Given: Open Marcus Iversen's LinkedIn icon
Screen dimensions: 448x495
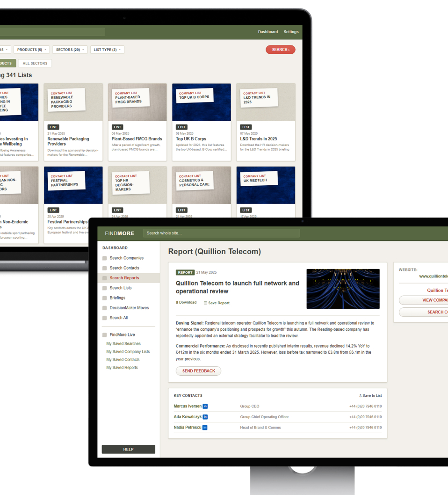Looking at the screenshot, I should [205, 406].
